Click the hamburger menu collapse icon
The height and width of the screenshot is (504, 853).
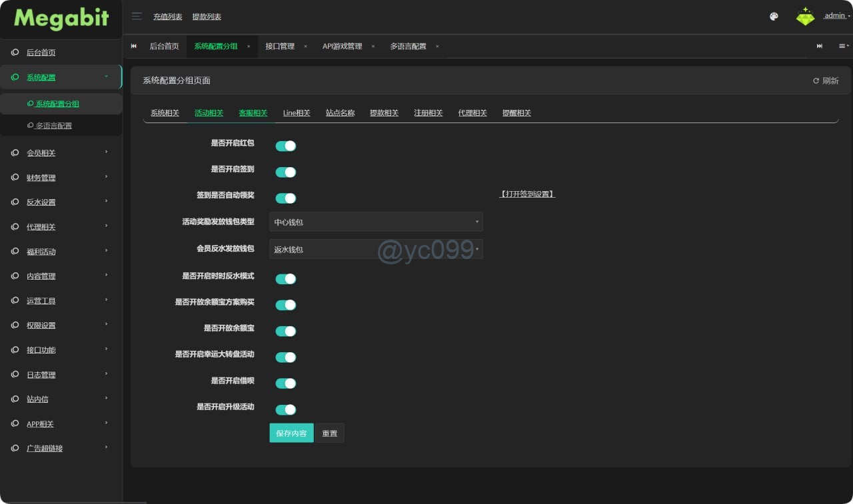point(137,16)
